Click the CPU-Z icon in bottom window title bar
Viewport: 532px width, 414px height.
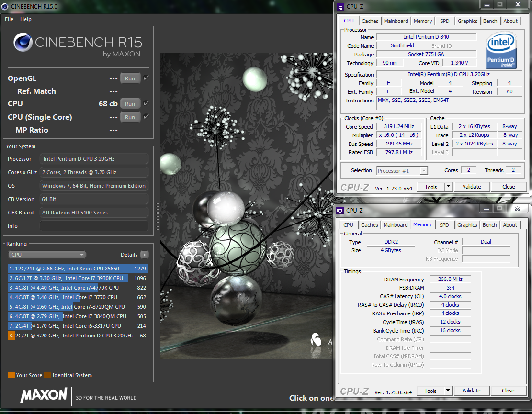(x=340, y=211)
